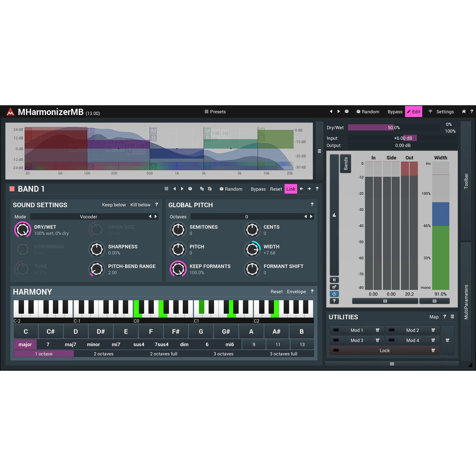476x476 pixels.
Task: Click the grid view icon in Band 1 toolbar
Action: 166,188
